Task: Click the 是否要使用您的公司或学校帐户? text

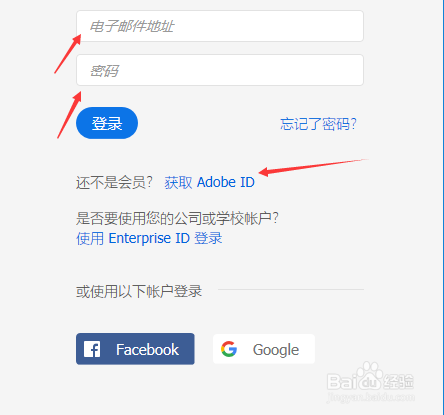Action: (177, 219)
